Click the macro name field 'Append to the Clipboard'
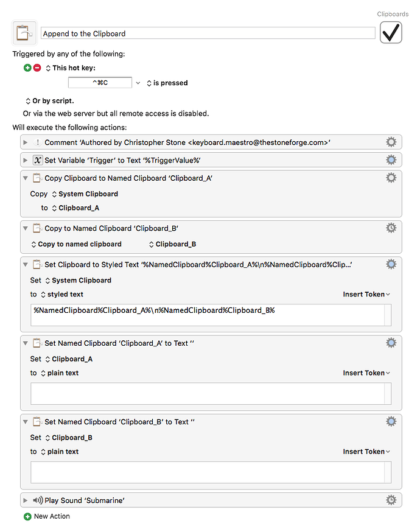 [x=208, y=33]
